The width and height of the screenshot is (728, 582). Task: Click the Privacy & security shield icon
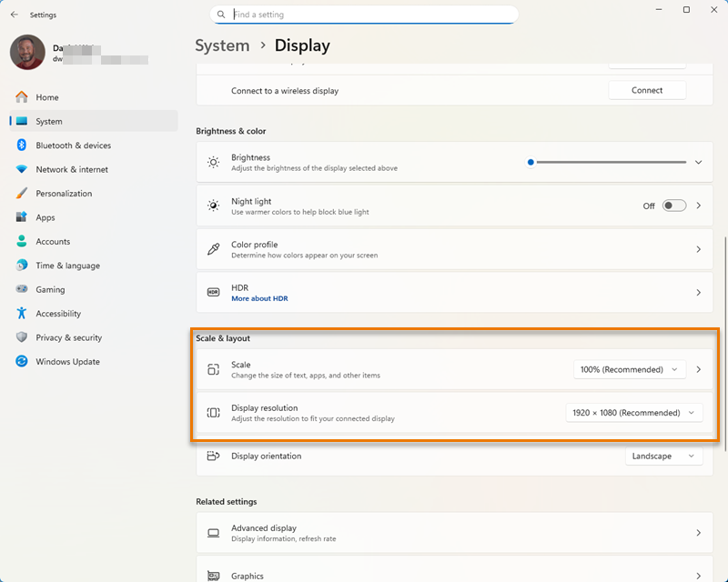coord(21,337)
